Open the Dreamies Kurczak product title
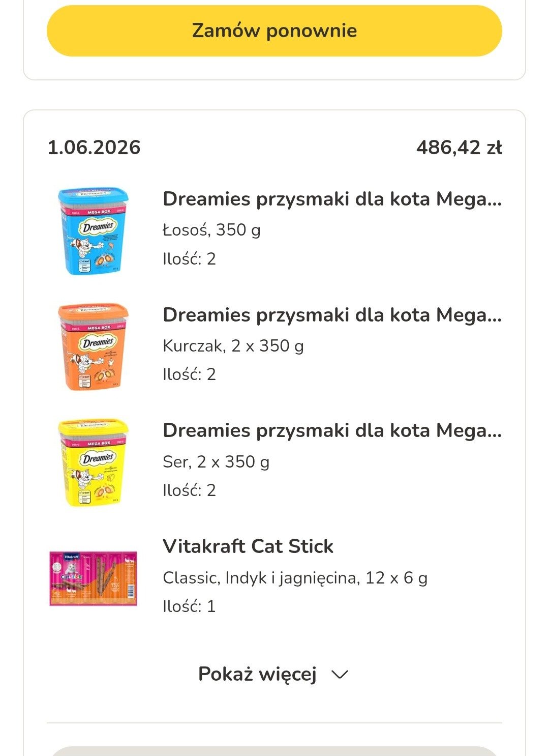Screen dimensions: 549x756 [332, 315]
